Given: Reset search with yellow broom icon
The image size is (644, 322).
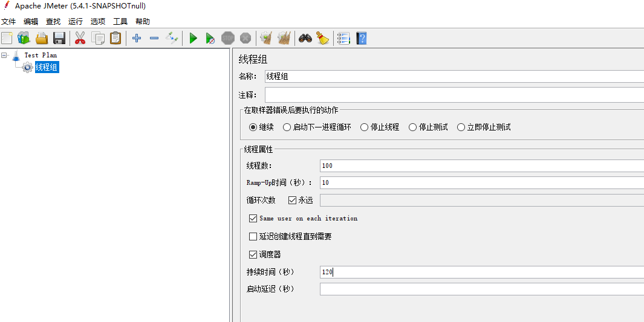Looking at the screenshot, I should pyautogui.click(x=324, y=39).
